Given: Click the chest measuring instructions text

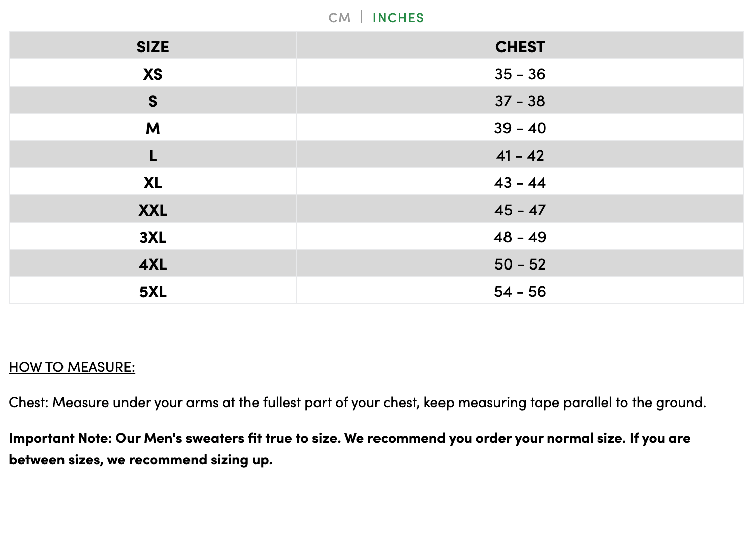Looking at the screenshot, I should (x=357, y=403).
